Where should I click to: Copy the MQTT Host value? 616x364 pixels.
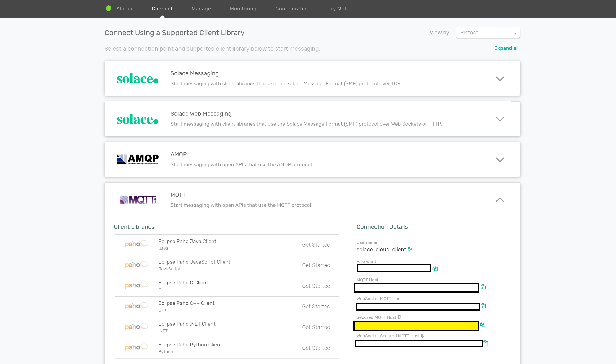pos(483,287)
